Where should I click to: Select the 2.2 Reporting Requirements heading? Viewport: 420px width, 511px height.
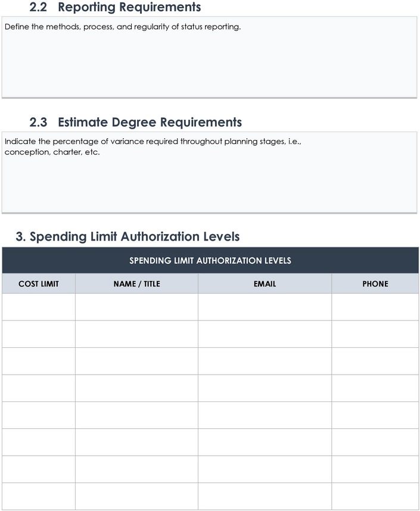click(115, 7)
